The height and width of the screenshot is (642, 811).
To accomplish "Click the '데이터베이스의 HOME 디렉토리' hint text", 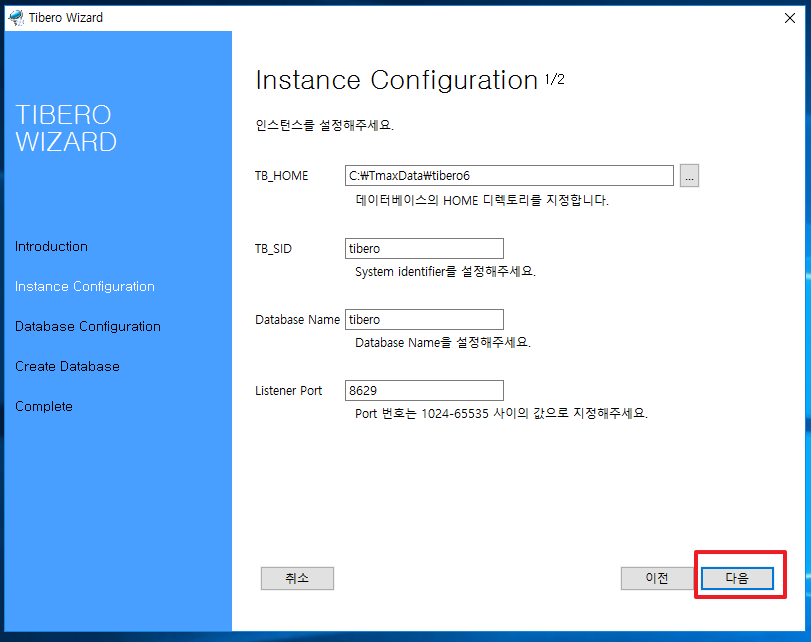I will pos(482,200).
